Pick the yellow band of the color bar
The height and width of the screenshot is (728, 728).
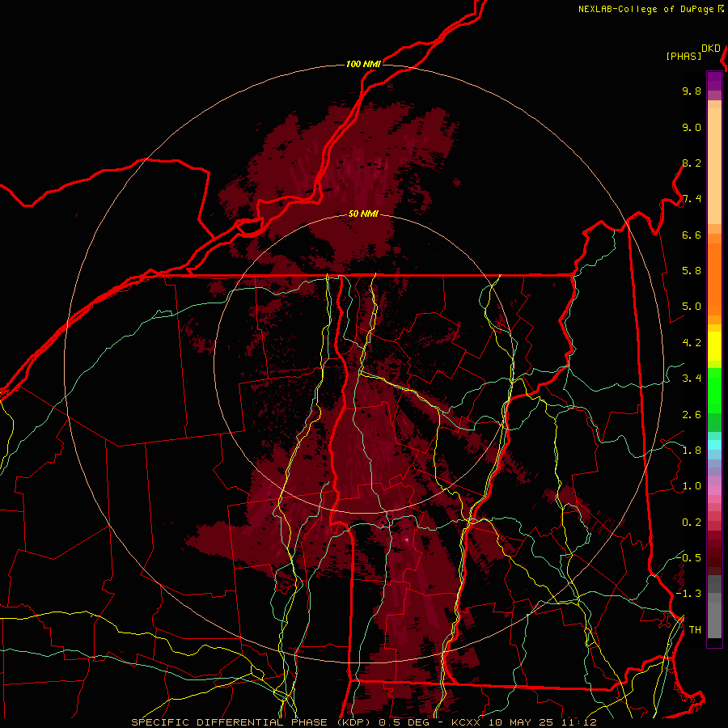[x=714, y=346]
